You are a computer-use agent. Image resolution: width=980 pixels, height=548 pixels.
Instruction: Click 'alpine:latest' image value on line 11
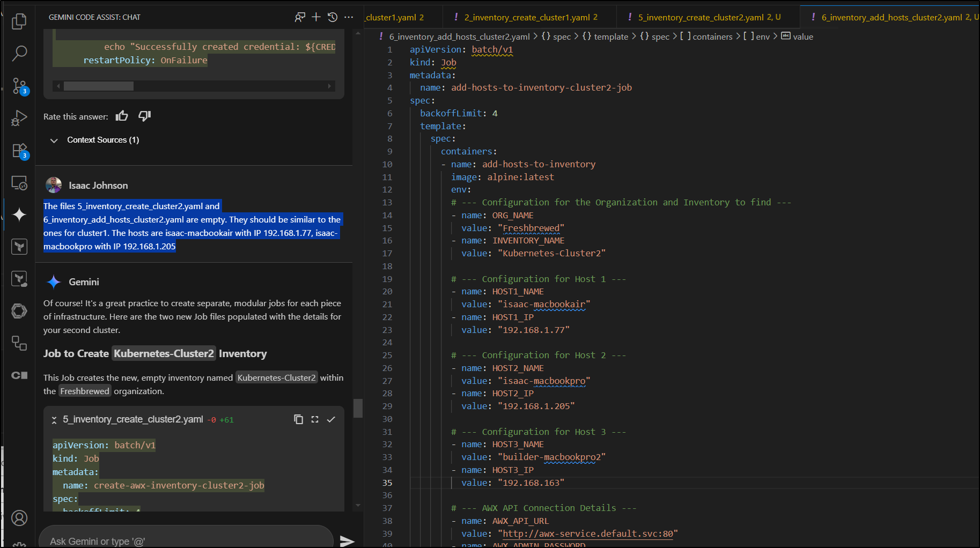(520, 177)
